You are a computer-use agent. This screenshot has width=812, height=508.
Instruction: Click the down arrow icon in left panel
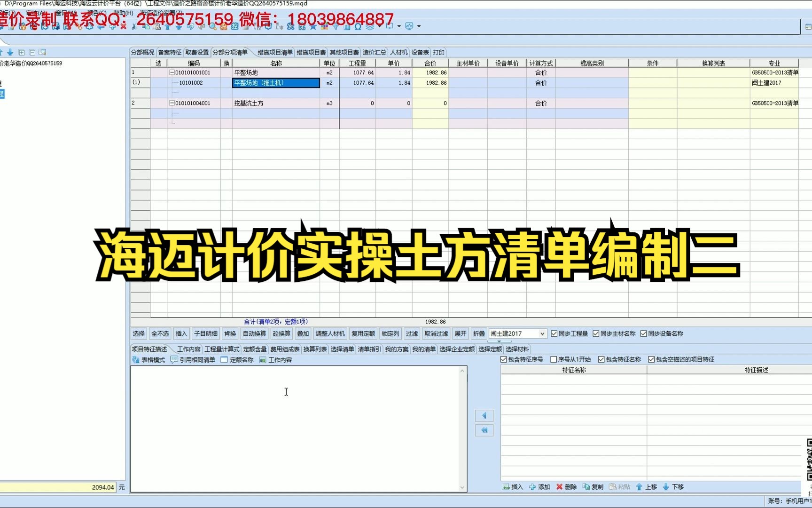click(x=10, y=52)
